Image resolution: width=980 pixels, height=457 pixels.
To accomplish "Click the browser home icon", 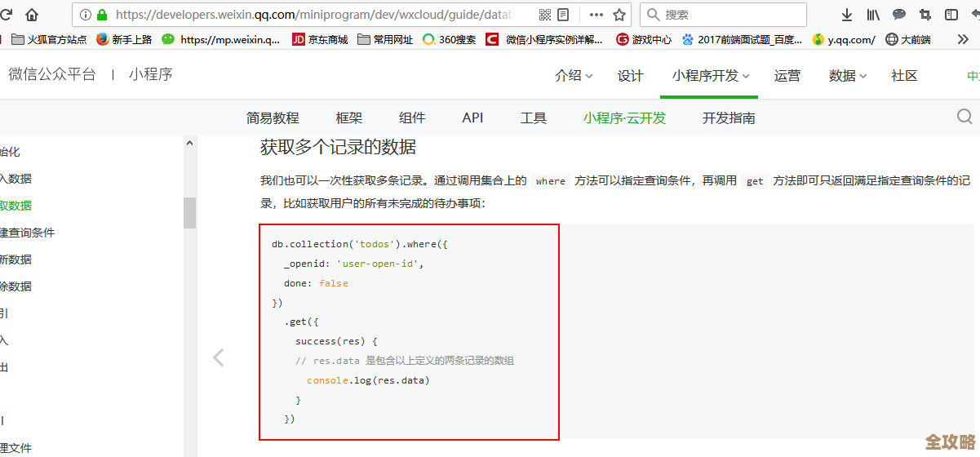I will coord(32,15).
